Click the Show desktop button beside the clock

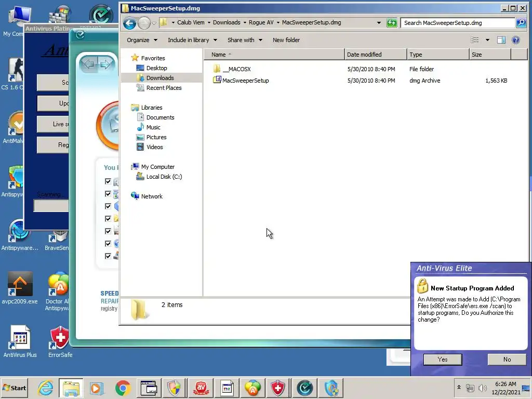pos(527,388)
